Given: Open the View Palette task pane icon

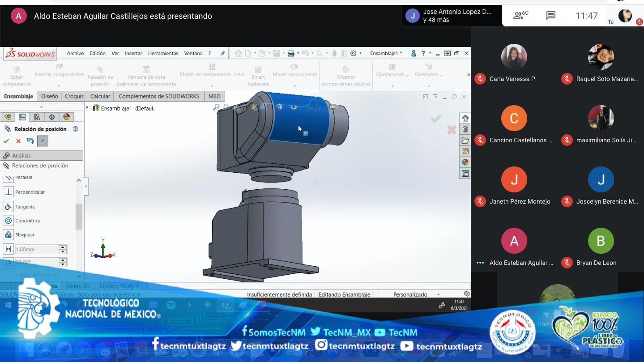Looking at the screenshot, I should (465, 151).
